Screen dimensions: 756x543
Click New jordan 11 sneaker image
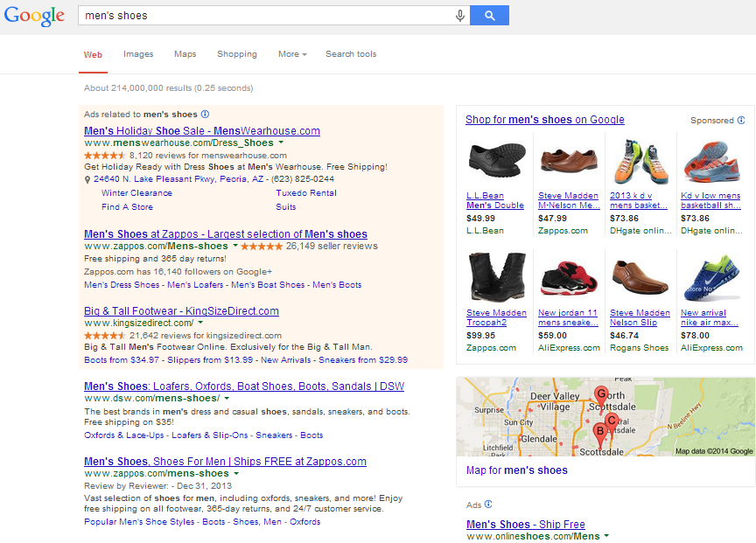click(569, 278)
